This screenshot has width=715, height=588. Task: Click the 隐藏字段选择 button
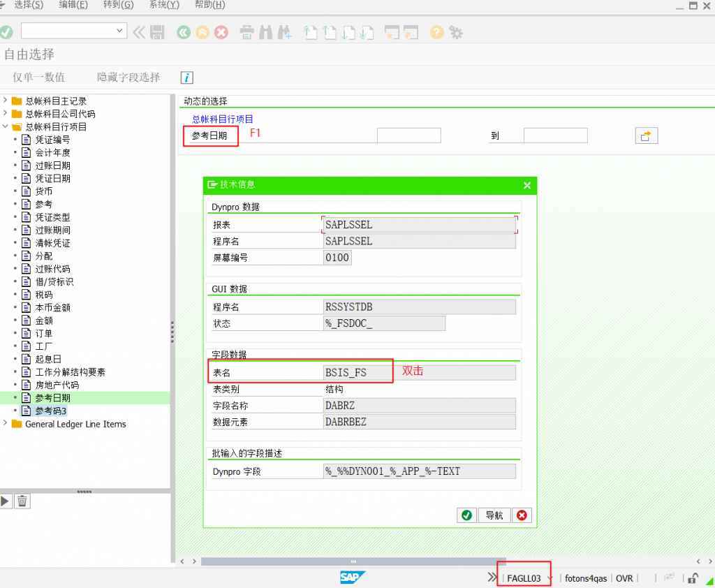pyautogui.click(x=128, y=78)
